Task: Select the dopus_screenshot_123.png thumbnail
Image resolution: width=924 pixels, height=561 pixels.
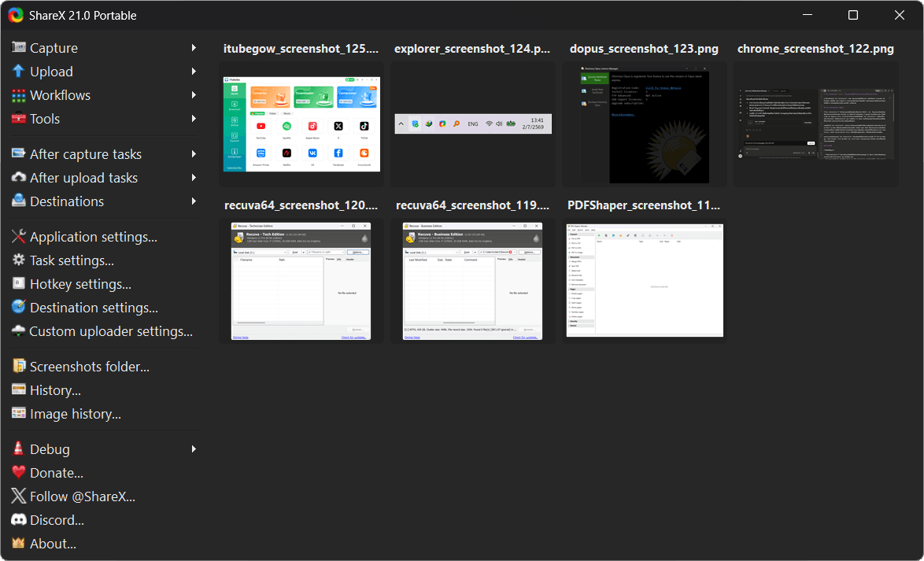Action: tap(644, 124)
